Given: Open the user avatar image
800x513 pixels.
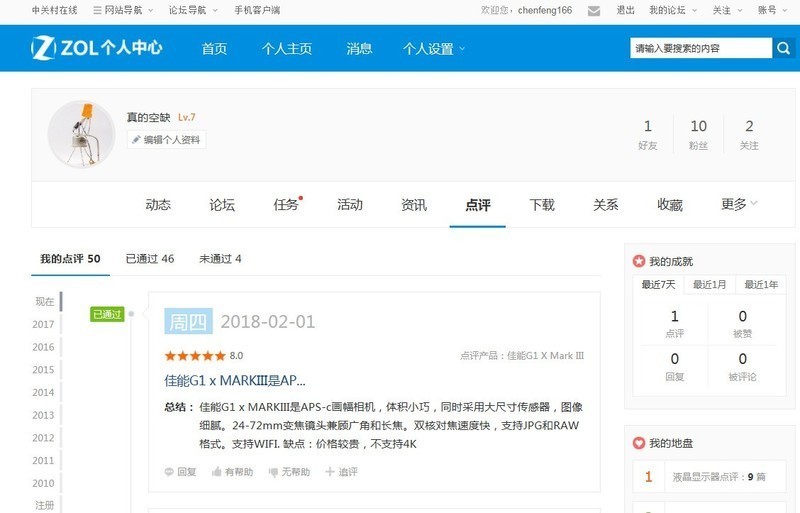Looking at the screenshot, I should pos(81,134).
